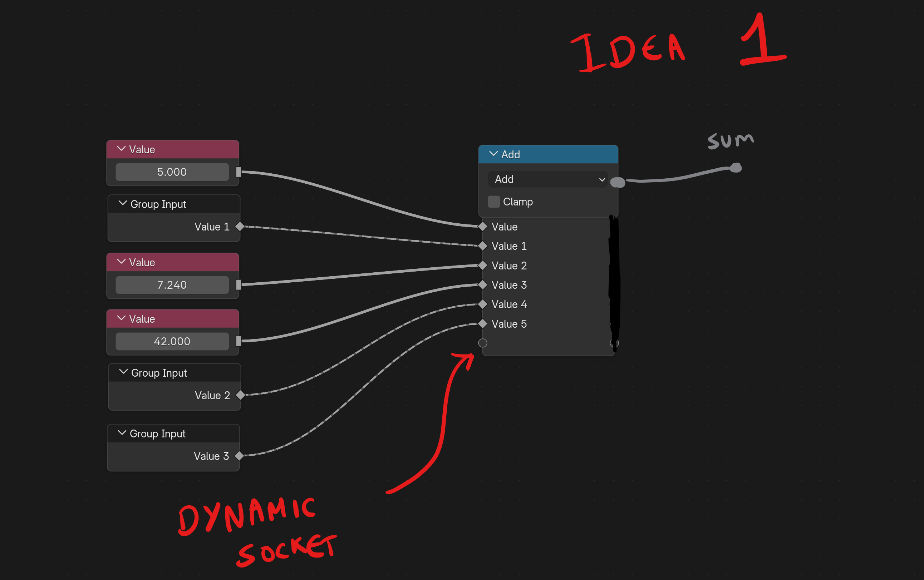Open the Add operation dropdown
Viewport: 924px width, 580px height.
[547, 179]
